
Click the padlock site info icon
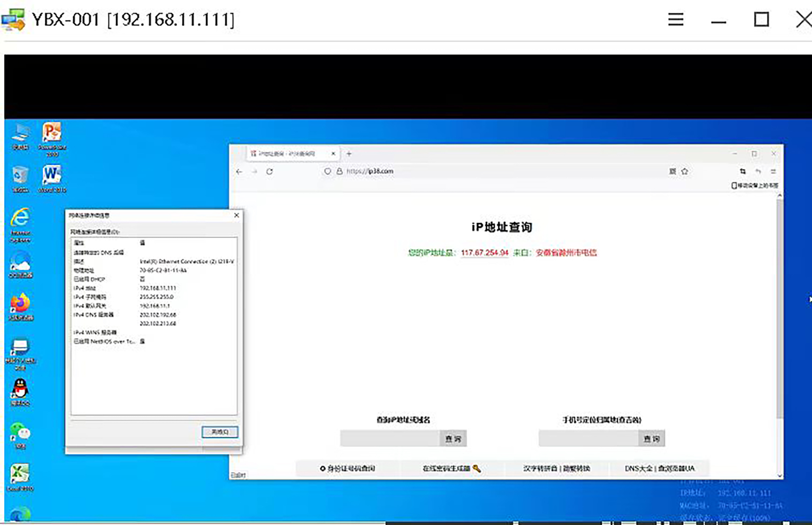pos(339,171)
